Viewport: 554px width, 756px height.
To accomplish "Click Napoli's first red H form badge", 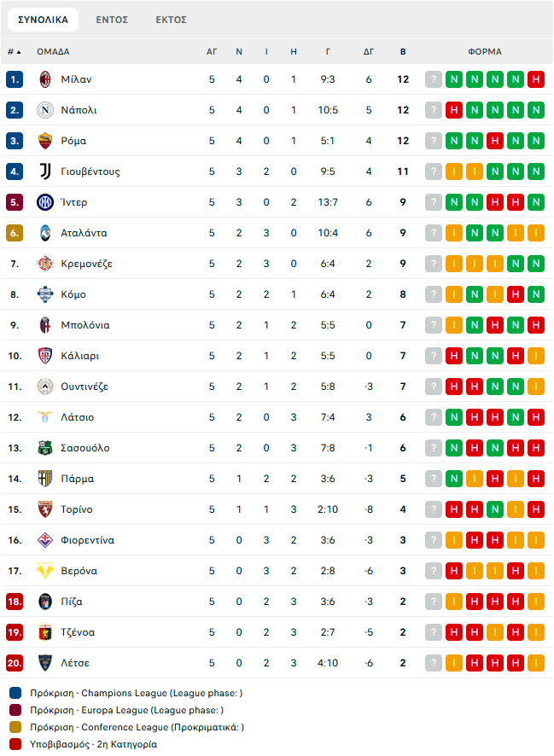I will coord(454,110).
